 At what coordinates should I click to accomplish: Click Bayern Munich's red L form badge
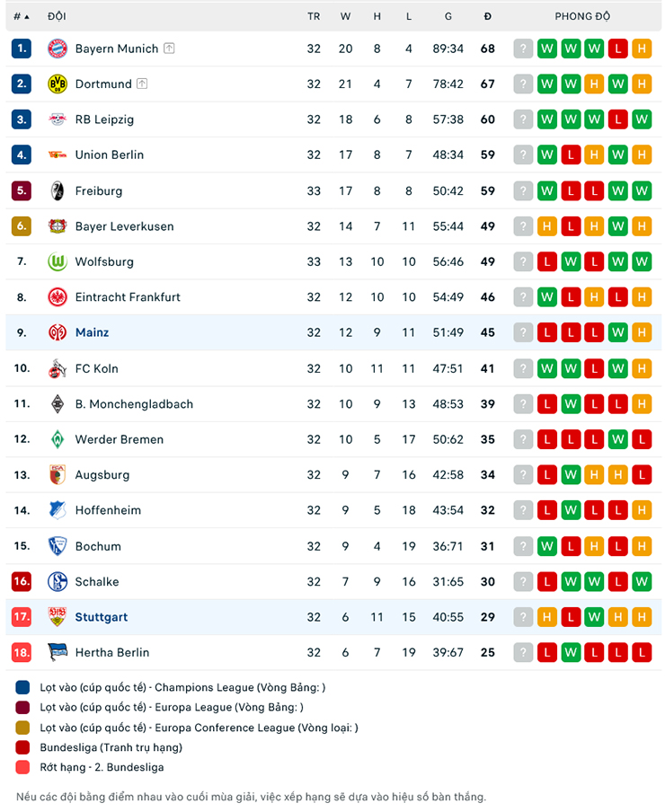618,49
